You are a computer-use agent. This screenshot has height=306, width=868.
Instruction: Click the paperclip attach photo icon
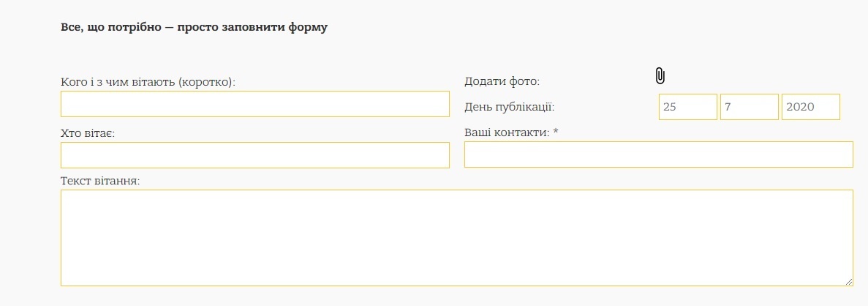(660, 76)
